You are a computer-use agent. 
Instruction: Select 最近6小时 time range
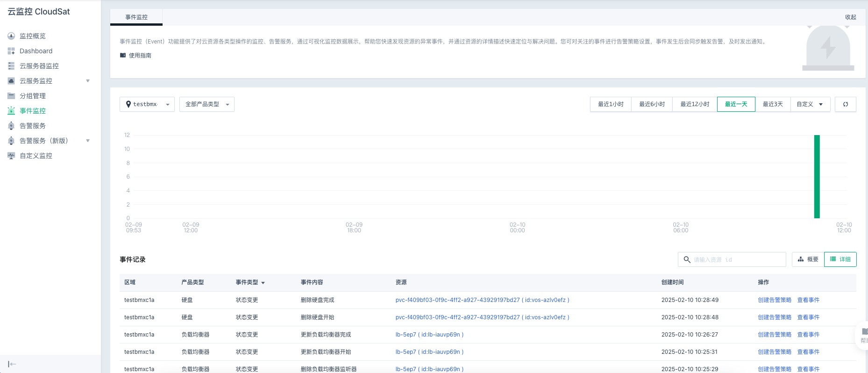(652, 104)
